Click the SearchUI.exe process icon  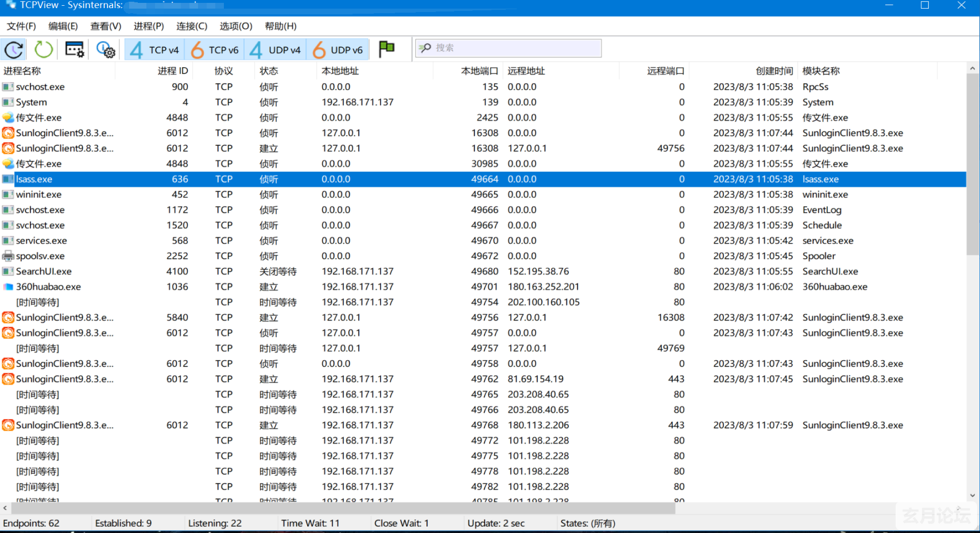pos(8,272)
